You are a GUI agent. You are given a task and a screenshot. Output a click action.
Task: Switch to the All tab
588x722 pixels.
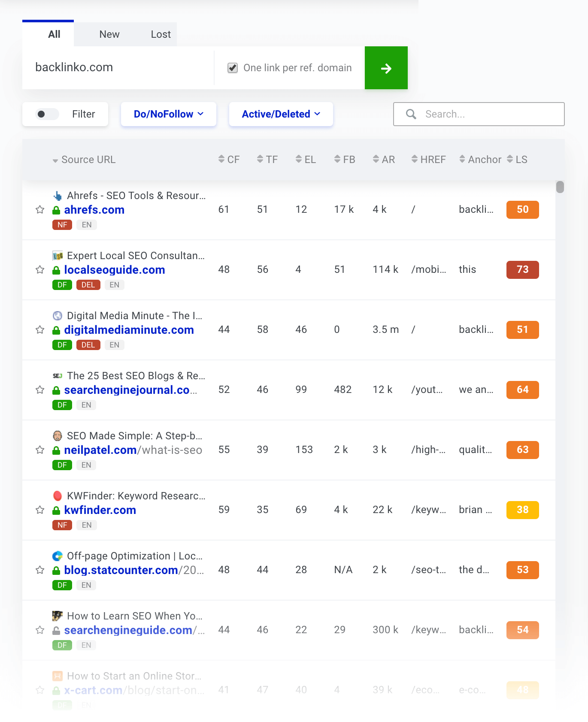48,34
